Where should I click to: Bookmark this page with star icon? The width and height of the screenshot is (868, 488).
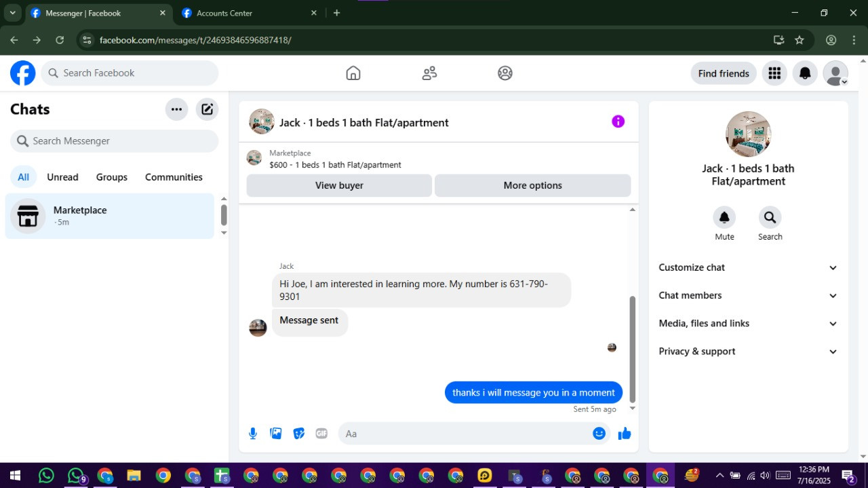[800, 40]
